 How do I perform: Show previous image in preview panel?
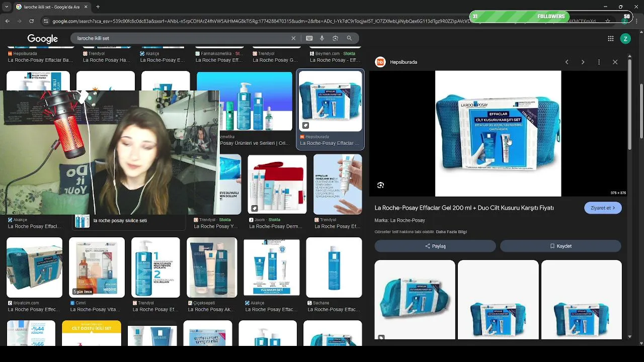pyautogui.click(x=567, y=62)
